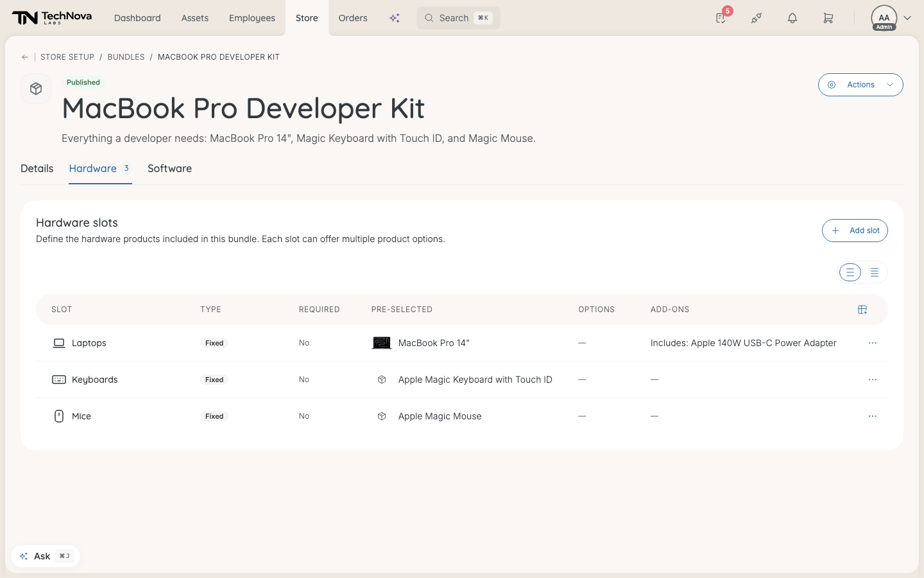Open the table column settings icon
Screen dimensions: 924x578
(x=862, y=310)
